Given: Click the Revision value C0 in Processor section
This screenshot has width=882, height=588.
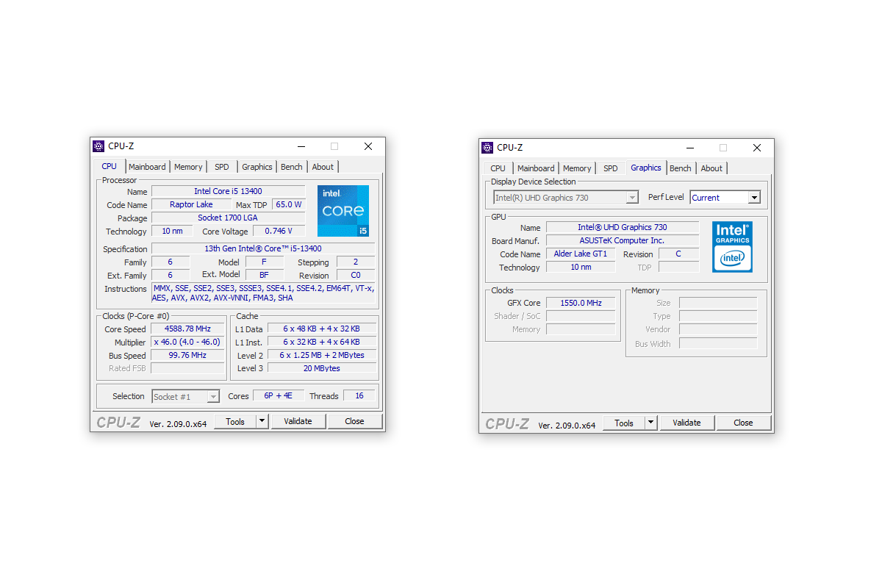Looking at the screenshot, I should point(356,275).
